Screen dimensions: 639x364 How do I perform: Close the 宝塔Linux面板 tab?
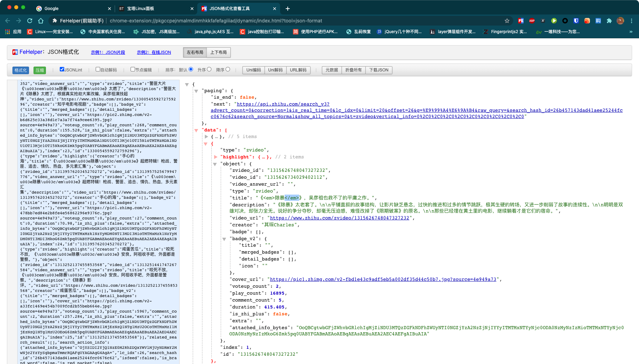[x=192, y=9]
